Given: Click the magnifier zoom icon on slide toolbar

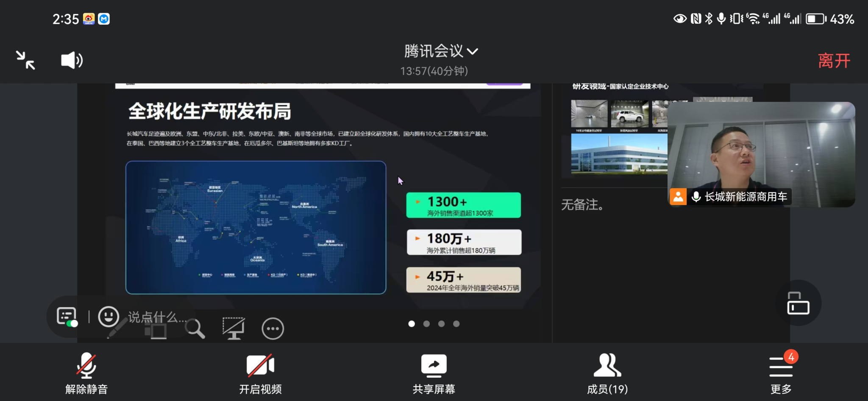Looking at the screenshot, I should [195, 329].
